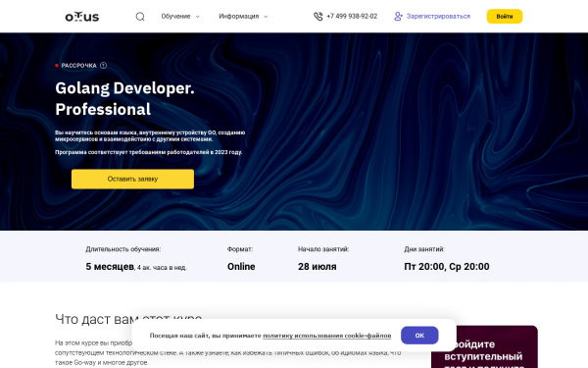
Task: Open the Обучение menu
Action: 175,16
